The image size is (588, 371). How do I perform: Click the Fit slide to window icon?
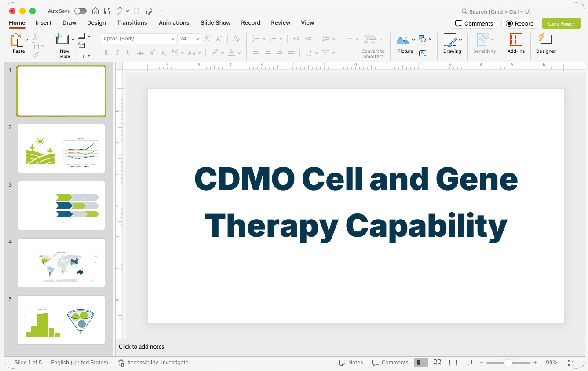[571, 363]
